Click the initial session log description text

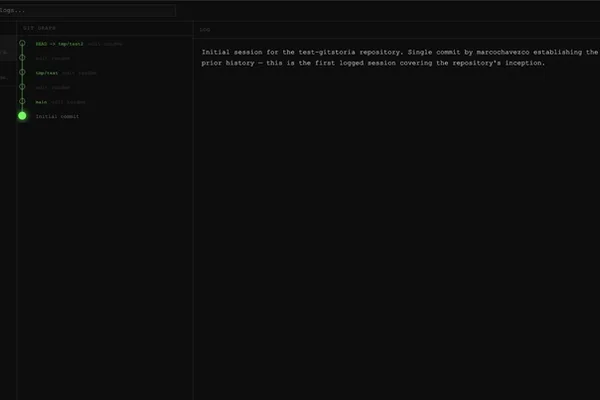(400, 57)
